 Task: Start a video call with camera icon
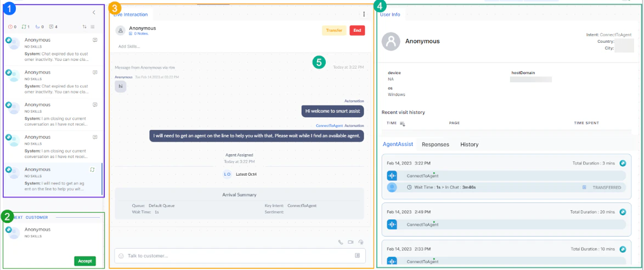(351, 242)
